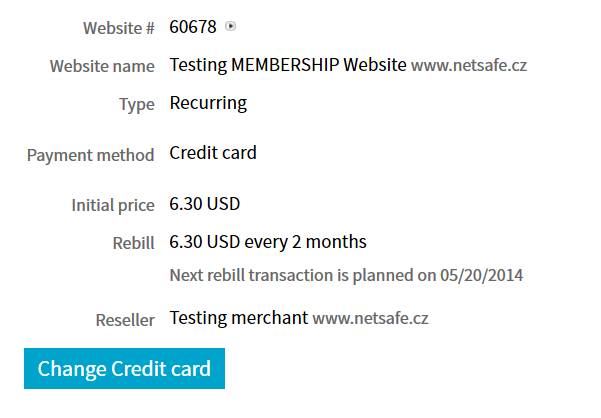The height and width of the screenshot is (418, 601).
Task: Click the Rebill label
Action: click(133, 243)
